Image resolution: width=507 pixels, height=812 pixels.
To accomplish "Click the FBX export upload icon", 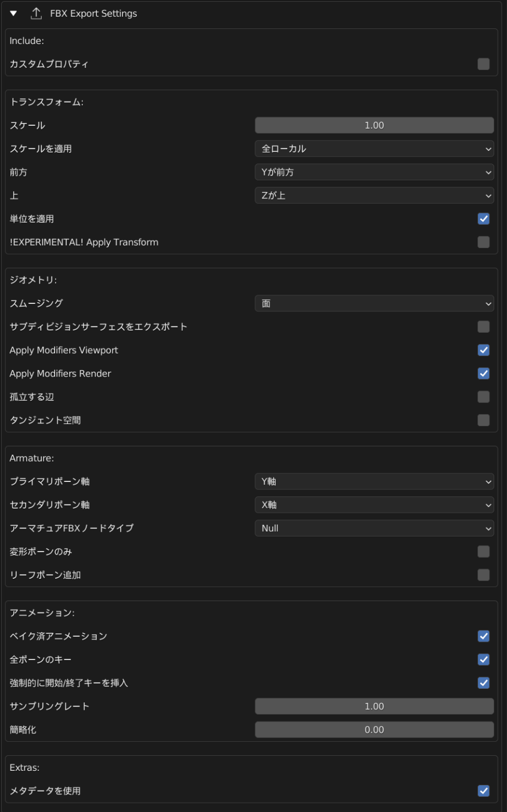I will (36, 13).
